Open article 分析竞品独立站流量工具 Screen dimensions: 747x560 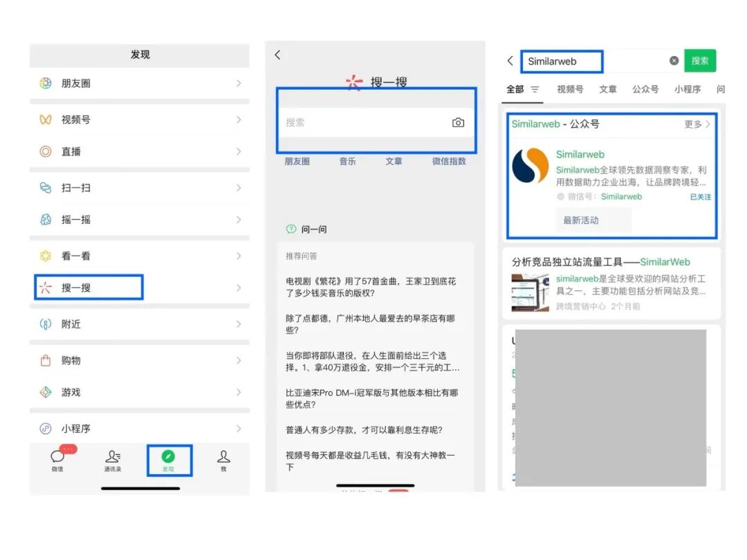click(x=601, y=262)
